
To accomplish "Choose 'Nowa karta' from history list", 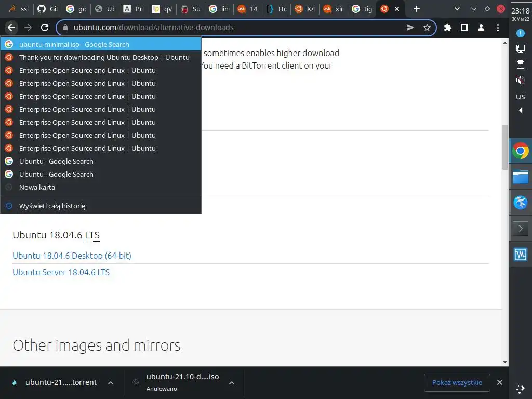I will pyautogui.click(x=101, y=187).
